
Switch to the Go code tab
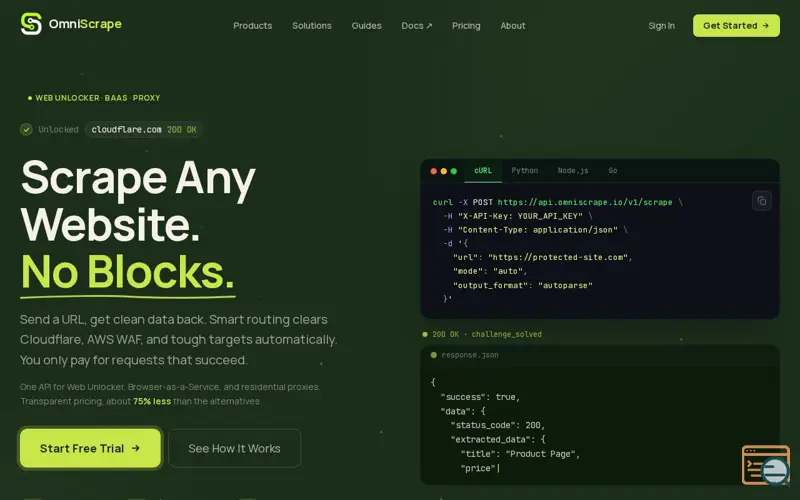pos(613,171)
